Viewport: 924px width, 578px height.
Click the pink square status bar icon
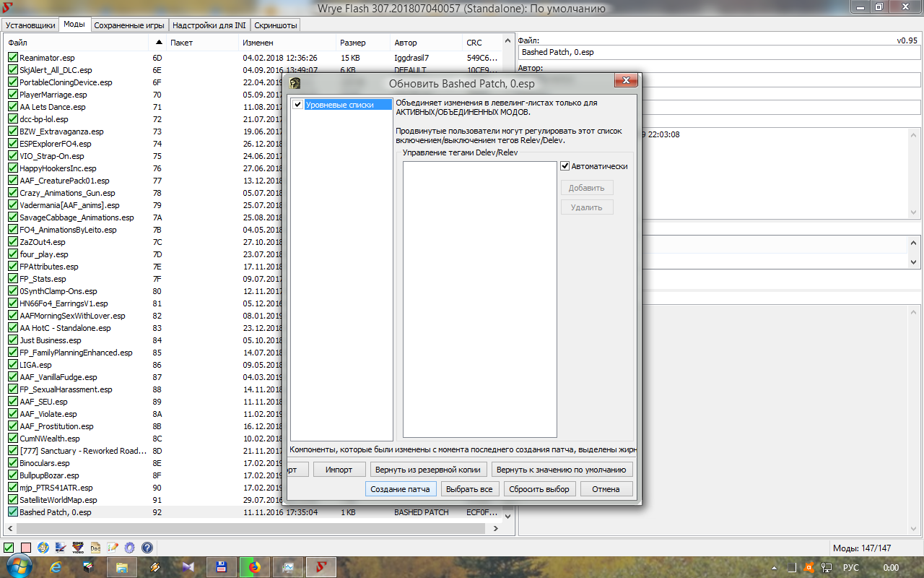[26, 548]
